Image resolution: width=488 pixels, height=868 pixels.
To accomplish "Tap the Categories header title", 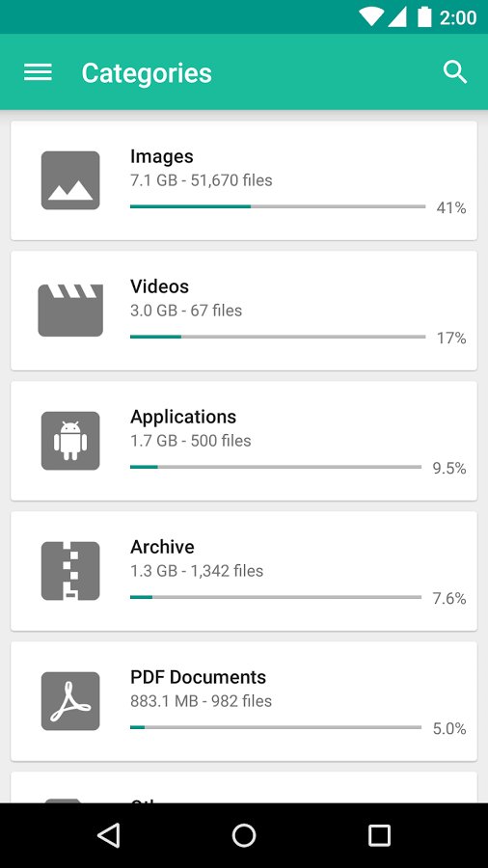I will click(147, 73).
